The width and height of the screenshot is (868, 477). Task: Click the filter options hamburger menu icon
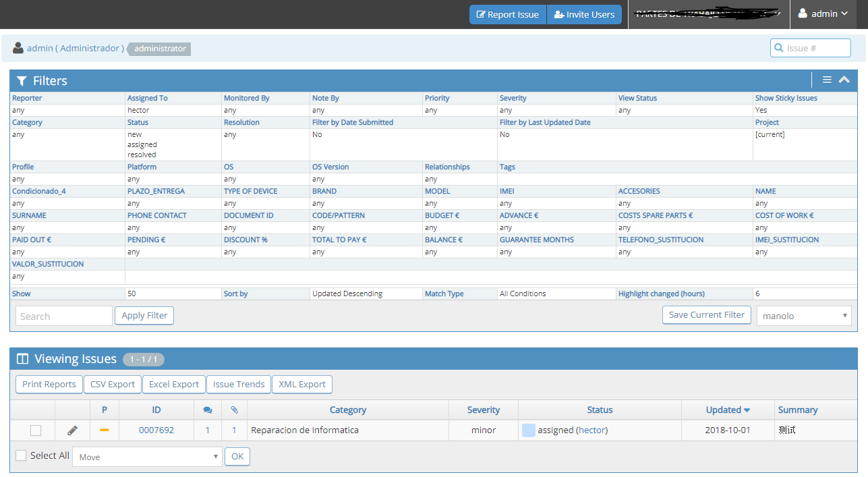point(827,80)
